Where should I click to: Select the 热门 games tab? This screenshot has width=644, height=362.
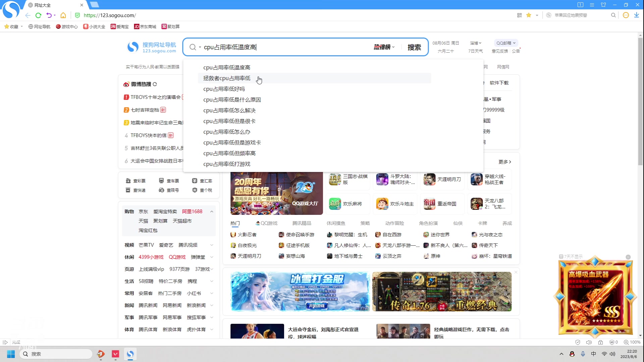coord(235,223)
